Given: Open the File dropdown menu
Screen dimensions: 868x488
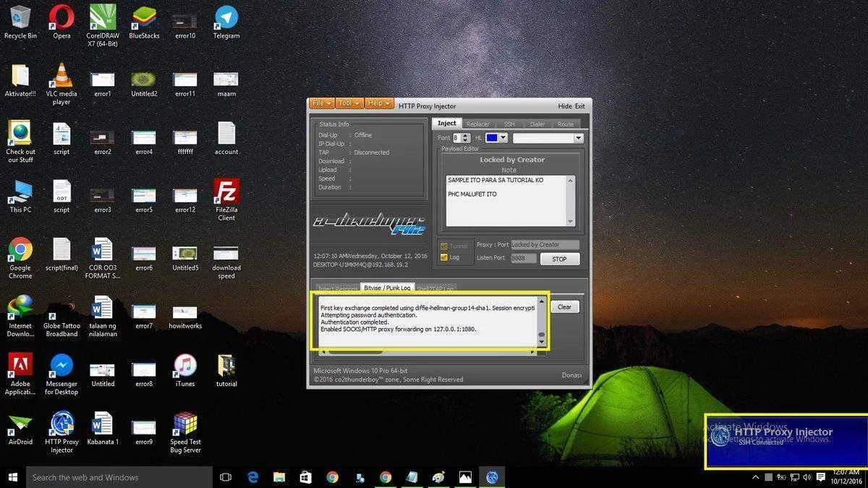Looking at the screenshot, I should (x=322, y=103).
